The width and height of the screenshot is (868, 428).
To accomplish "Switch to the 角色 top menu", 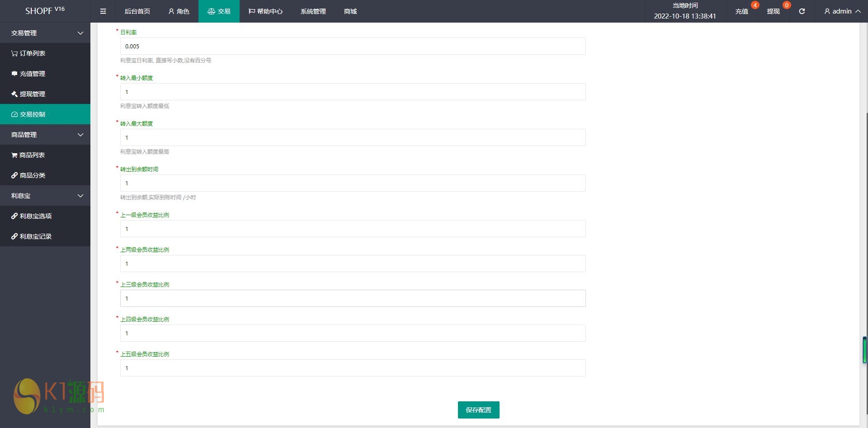I will (179, 11).
